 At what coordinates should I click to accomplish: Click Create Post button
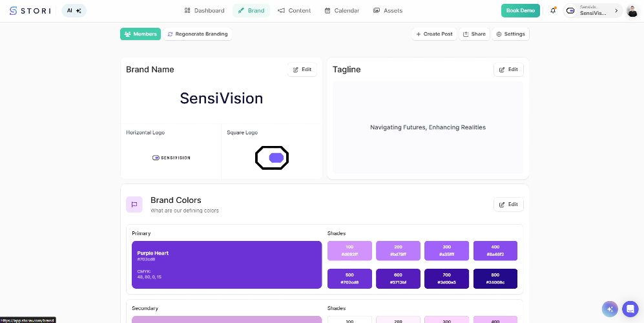coord(434,34)
